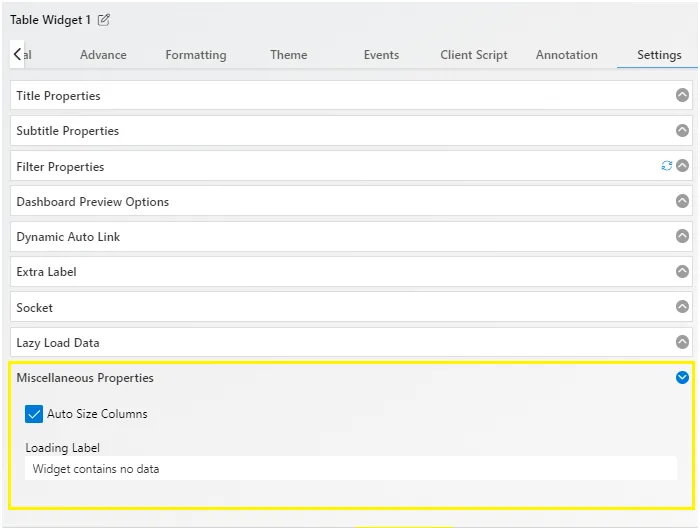
Task: Click the Socket header text
Action: [34, 308]
